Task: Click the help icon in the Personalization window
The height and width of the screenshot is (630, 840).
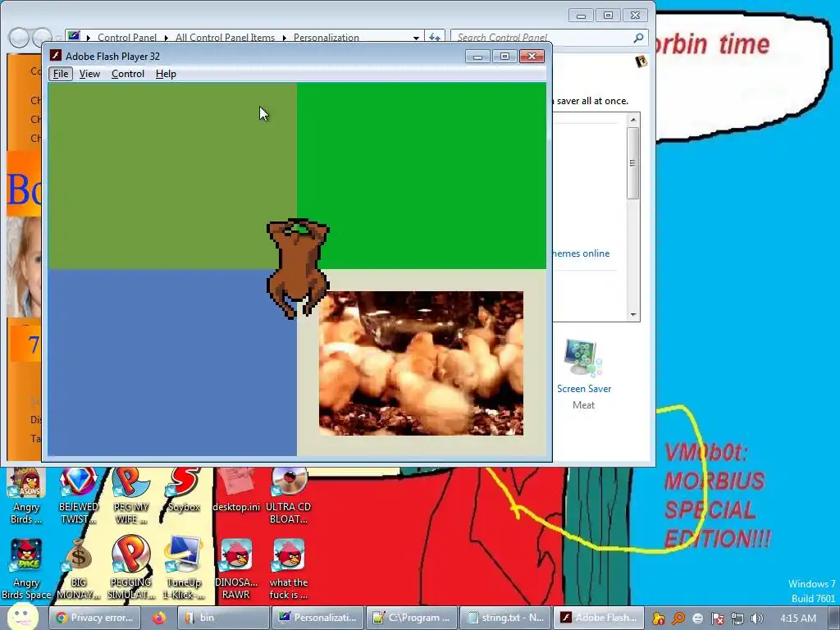Action: pos(641,61)
